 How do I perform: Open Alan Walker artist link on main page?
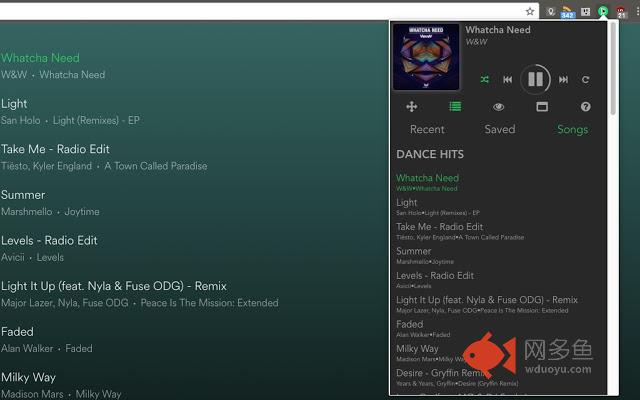[x=27, y=349]
